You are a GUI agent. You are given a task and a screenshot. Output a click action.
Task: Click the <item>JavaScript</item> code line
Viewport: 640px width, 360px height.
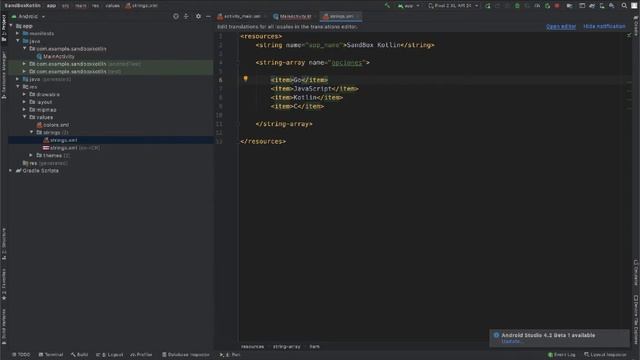(x=314, y=89)
